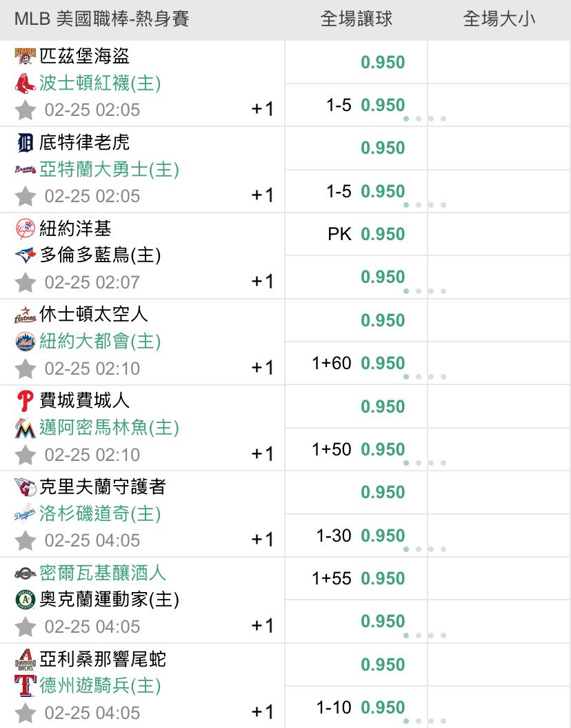This screenshot has height=728, width=571.
Task: Click the Boston Red Sox logo
Action: point(25,83)
